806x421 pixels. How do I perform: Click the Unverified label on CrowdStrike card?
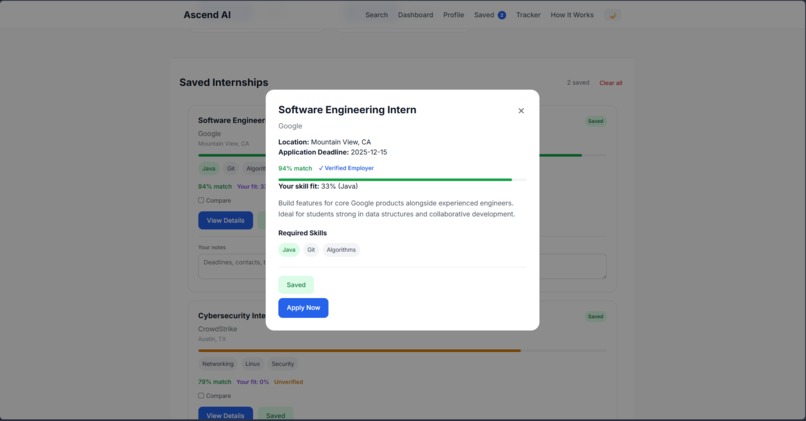coord(288,382)
